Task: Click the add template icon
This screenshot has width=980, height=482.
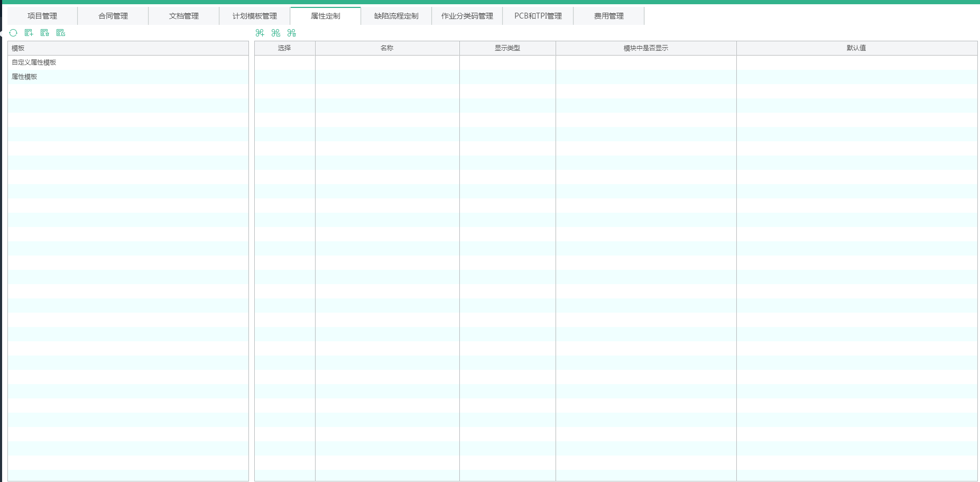Action: tap(29, 33)
